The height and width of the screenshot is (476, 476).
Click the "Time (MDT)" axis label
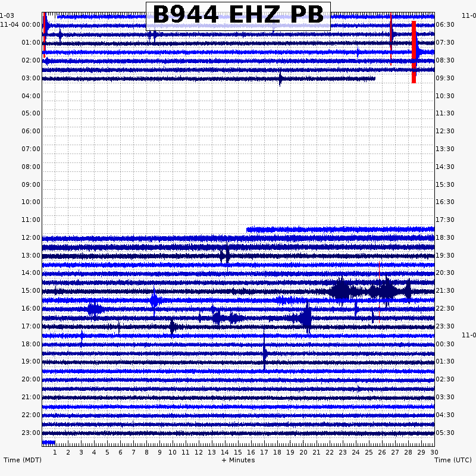pos(23,460)
